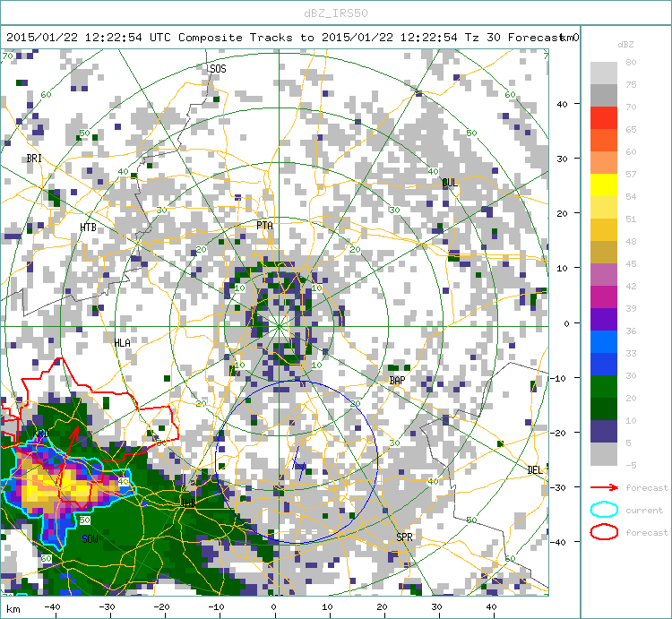
Task: Click the gray -5 to 5 dBZ swatch
Action: pos(604,453)
